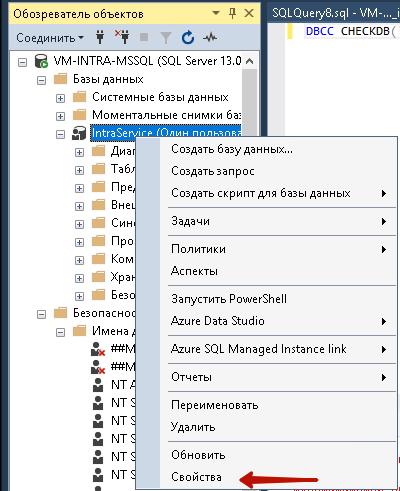Click the connect Object Explorer plug icon
Screen dimensions: 400x491
100,38
